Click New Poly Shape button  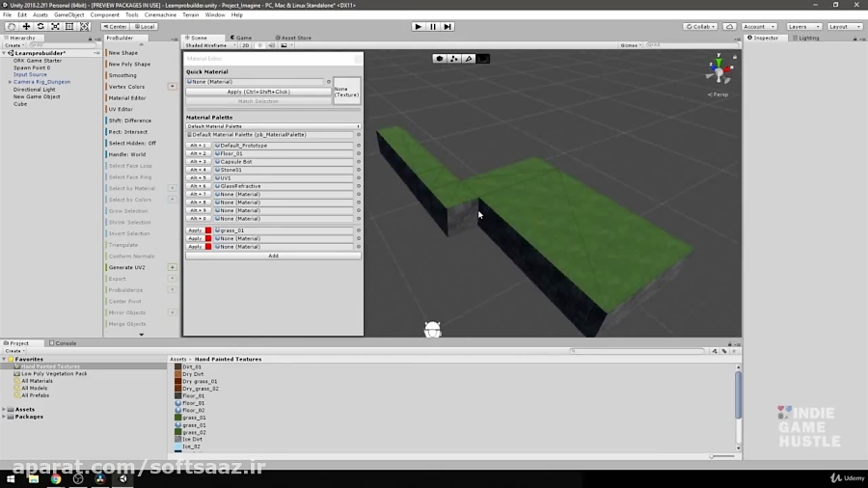coord(129,65)
